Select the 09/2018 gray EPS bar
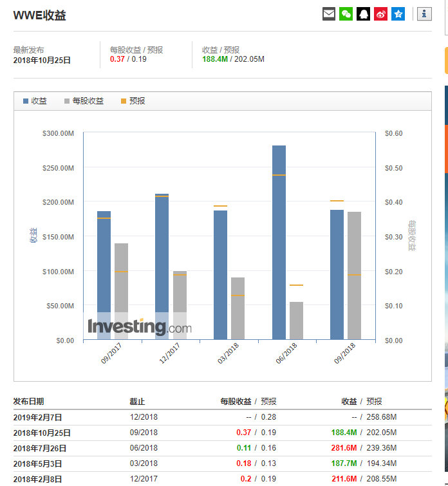 (355, 276)
